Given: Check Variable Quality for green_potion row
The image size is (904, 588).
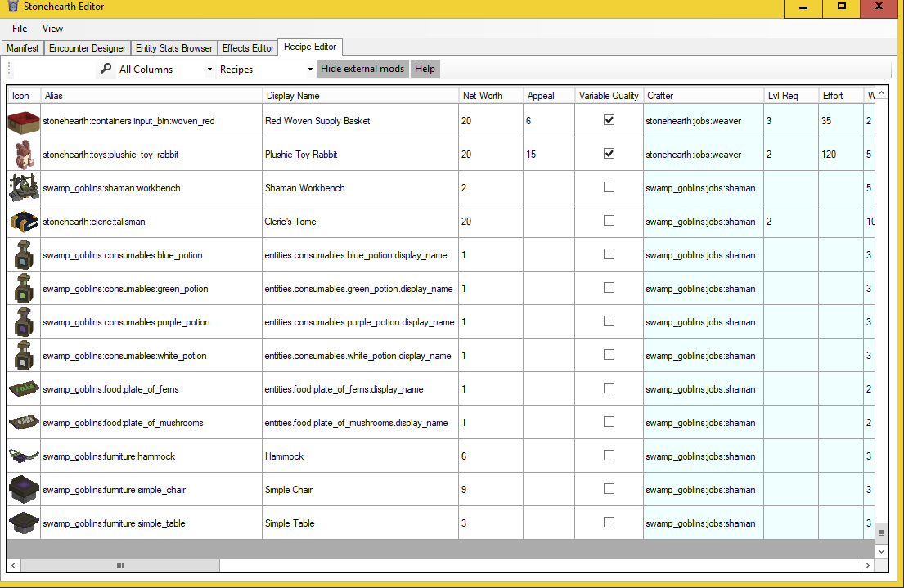Looking at the screenshot, I should click(x=609, y=287).
